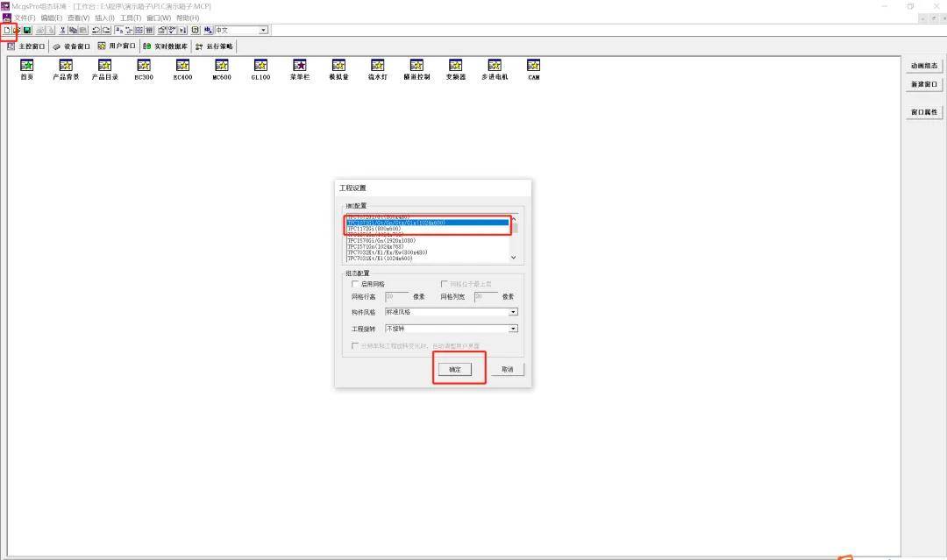Open the 首页 window icon

pyautogui.click(x=26, y=66)
